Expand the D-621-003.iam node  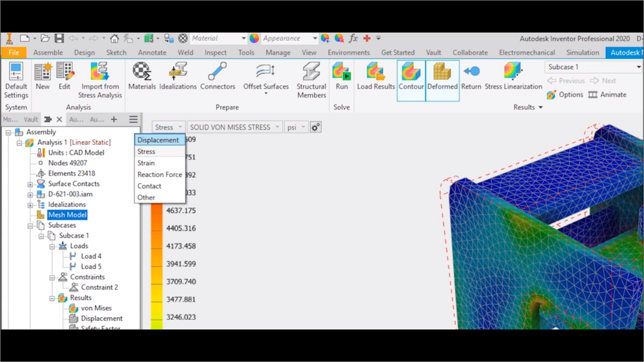30,195
